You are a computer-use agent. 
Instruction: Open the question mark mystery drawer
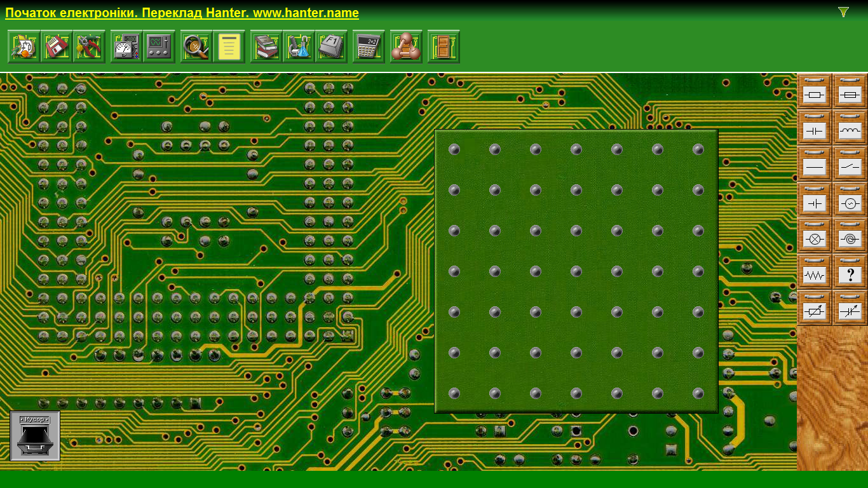click(x=850, y=275)
